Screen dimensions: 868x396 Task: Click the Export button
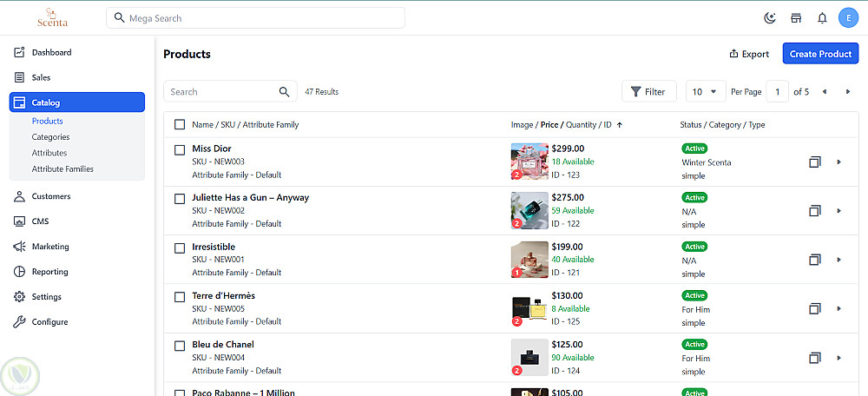tap(749, 54)
